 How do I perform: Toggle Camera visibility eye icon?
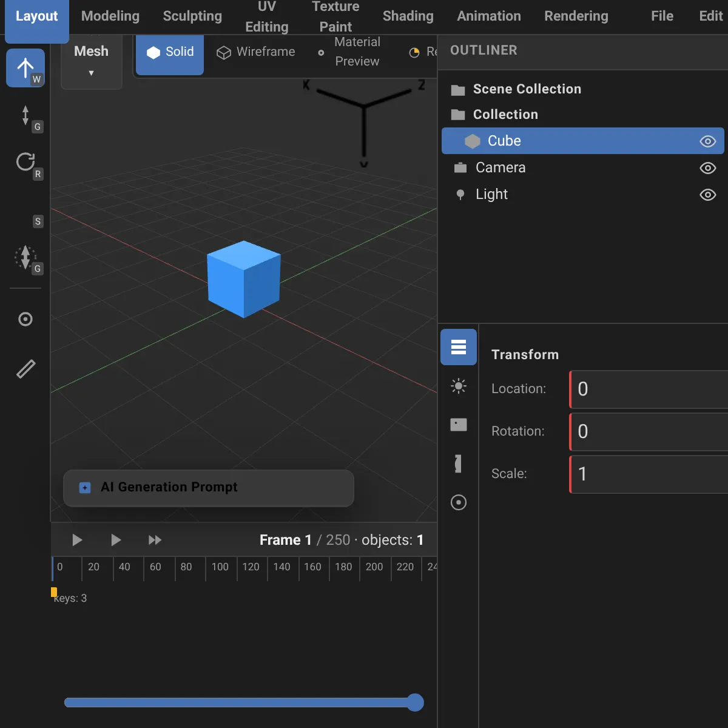tap(708, 168)
